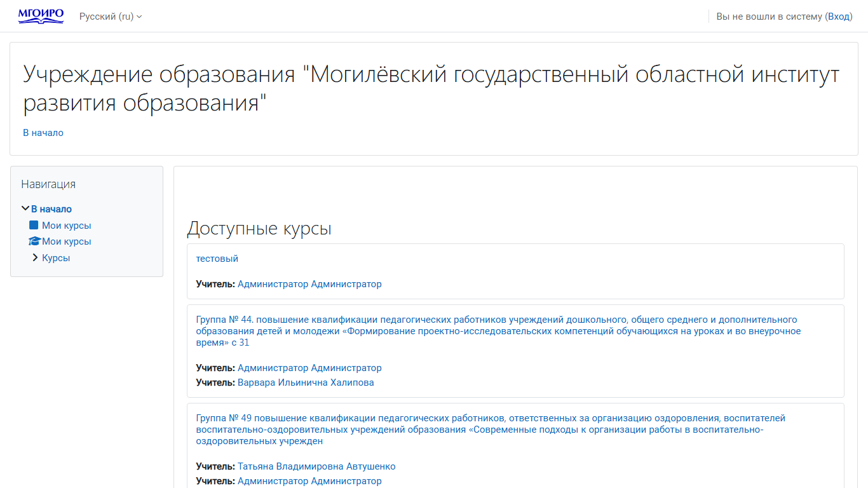Image resolution: width=868 pixels, height=488 pixels.
Task: Open teacher Татьяна Владимировна Автушенко profile
Action: click(x=316, y=466)
